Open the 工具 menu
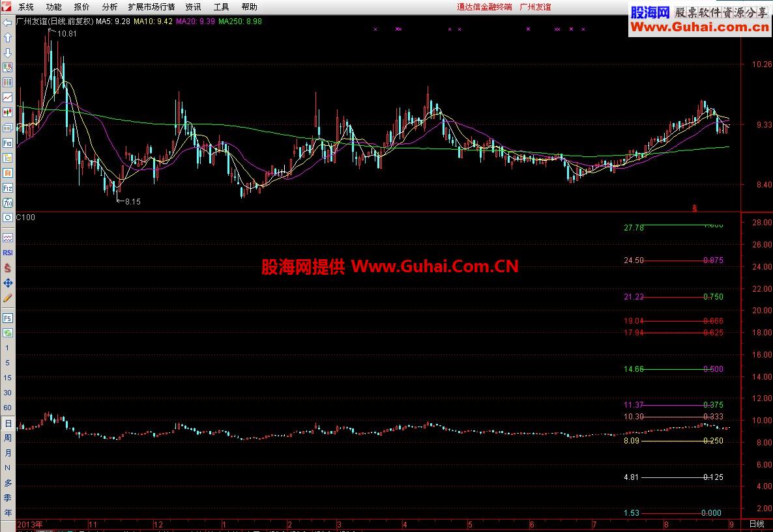This screenshot has width=773, height=532. pos(222,7)
